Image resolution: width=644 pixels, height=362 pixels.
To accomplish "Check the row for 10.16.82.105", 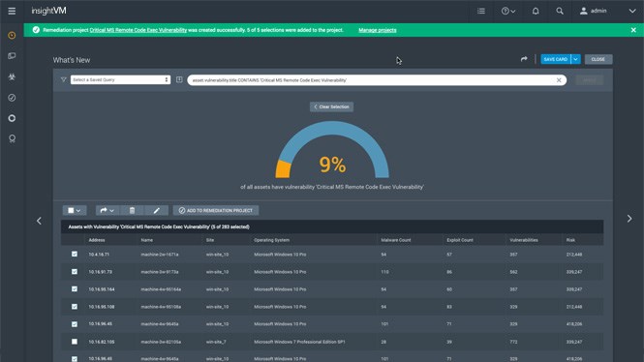I will pos(75,342).
